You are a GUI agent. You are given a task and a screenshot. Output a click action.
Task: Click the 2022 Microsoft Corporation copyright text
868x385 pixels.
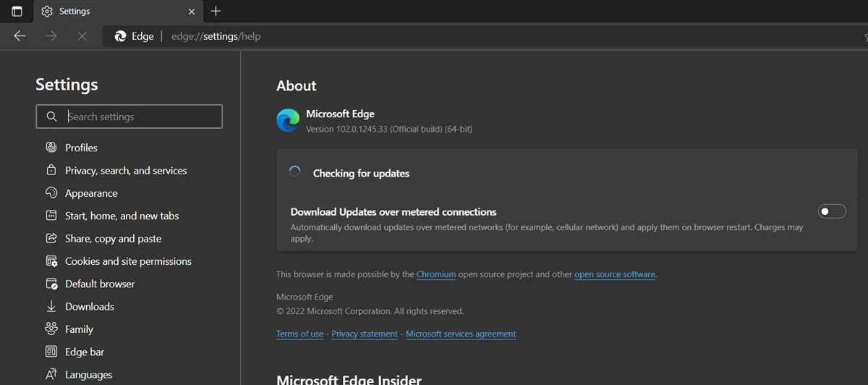point(370,311)
